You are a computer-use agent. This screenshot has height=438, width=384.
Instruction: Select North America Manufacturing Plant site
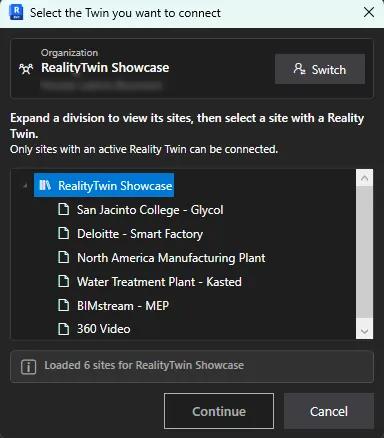coord(171,258)
